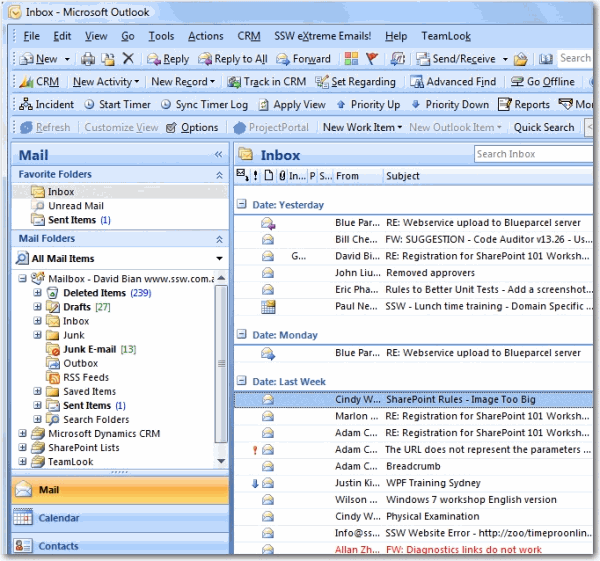Image resolution: width=600 pixels, height=561 pixels.
Task: Collapse the Date: Last Week group
Action: click(x=241, y=382)
